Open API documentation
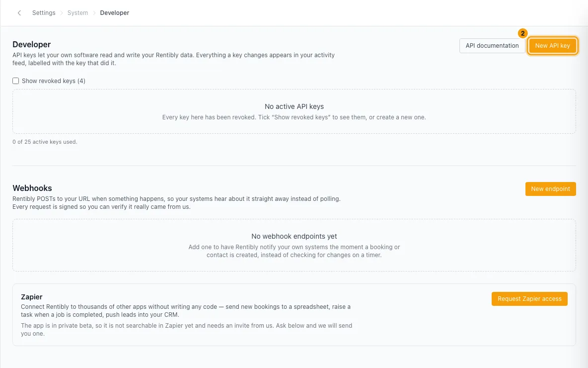The width and height of the screenshot is (588, 368). [x=492, y=45]
